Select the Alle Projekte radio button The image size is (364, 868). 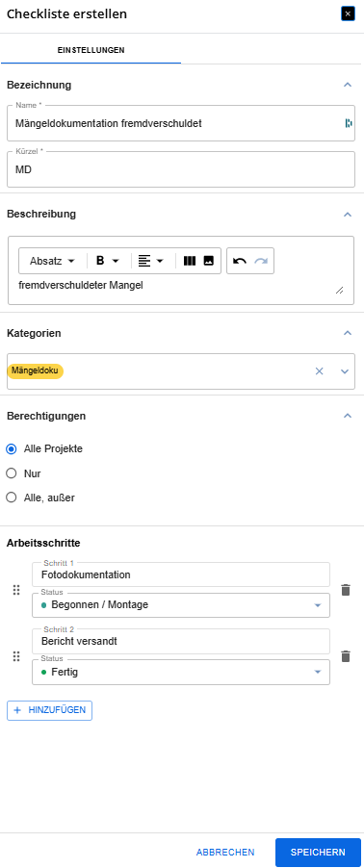[12, 449]
